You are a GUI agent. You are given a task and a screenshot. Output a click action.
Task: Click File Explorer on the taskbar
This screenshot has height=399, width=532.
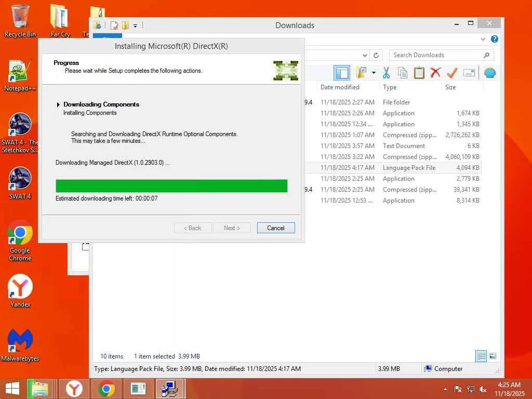(39, 389)
